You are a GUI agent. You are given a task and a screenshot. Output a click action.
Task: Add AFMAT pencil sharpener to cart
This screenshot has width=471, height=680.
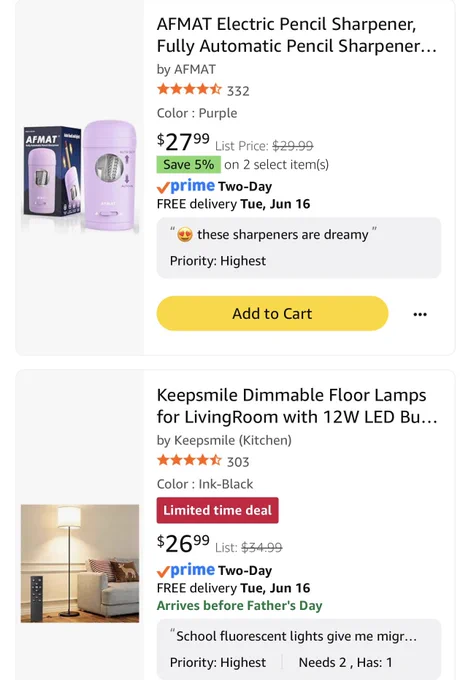(x=272, y=313)
